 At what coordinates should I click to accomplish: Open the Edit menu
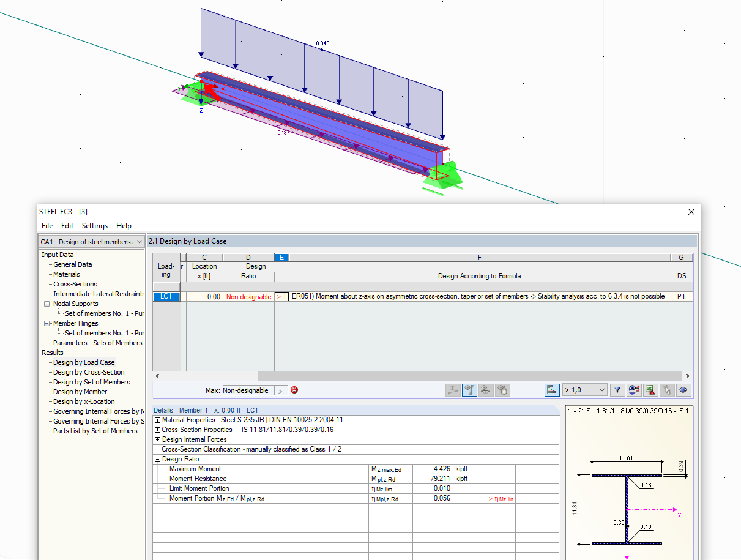(67, 226)
